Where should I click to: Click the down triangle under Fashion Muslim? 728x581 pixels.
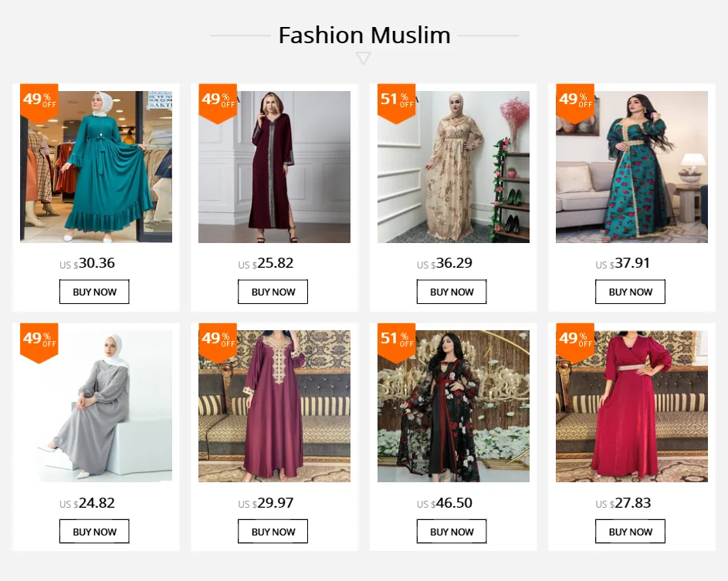(x=364, y=59)
